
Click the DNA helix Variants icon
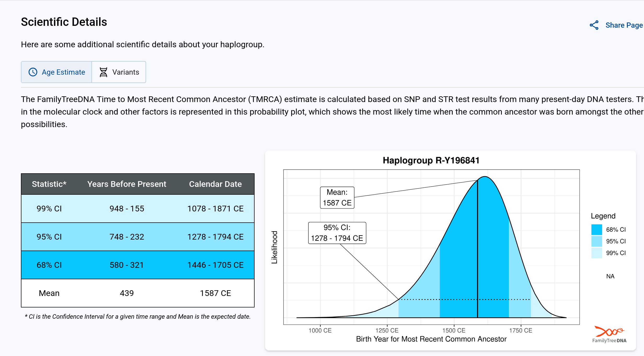[103, 72]
